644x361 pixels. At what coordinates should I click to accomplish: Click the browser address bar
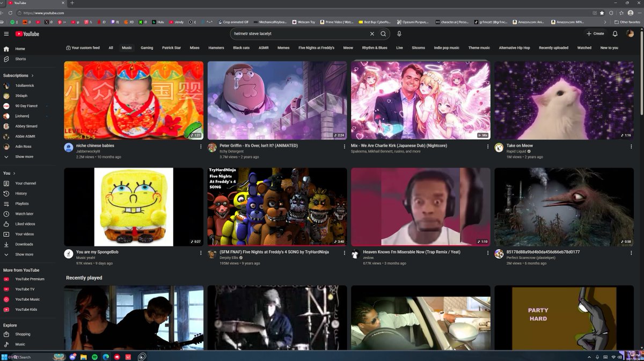[301, 13]
